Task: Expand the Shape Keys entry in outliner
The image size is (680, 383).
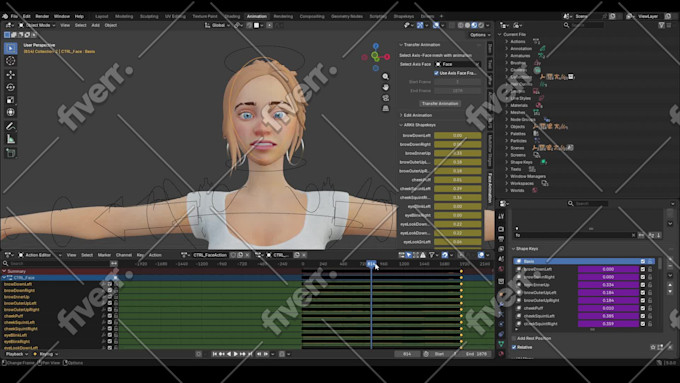Action: 507,162
